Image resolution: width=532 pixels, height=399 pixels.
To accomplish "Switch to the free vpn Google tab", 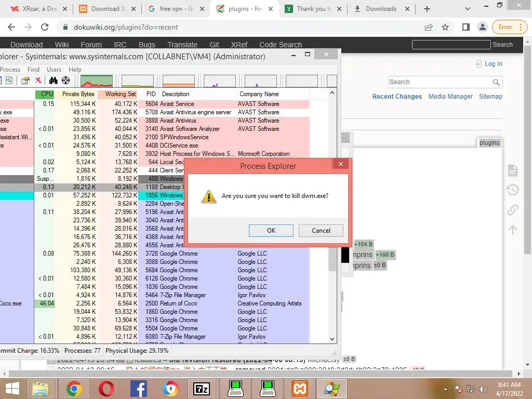I will click(176, 9).
